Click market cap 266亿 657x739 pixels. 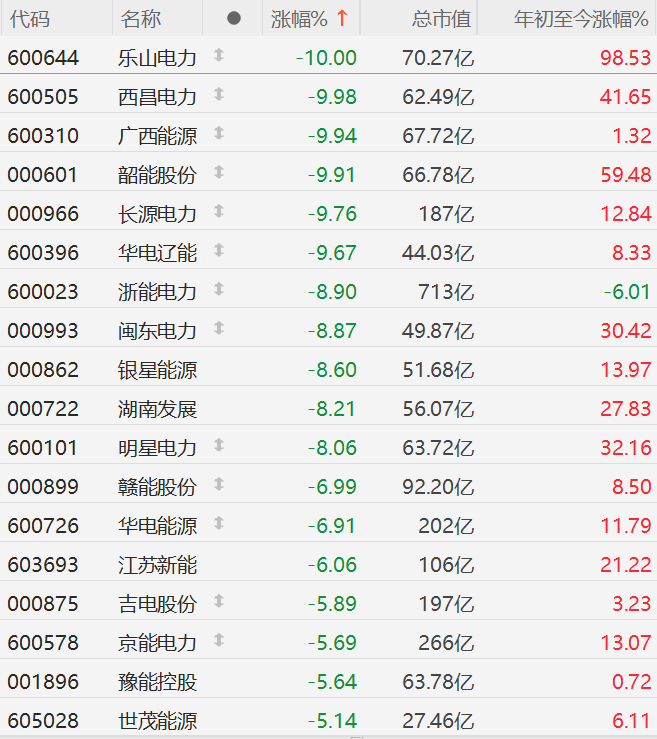[446, 643]
